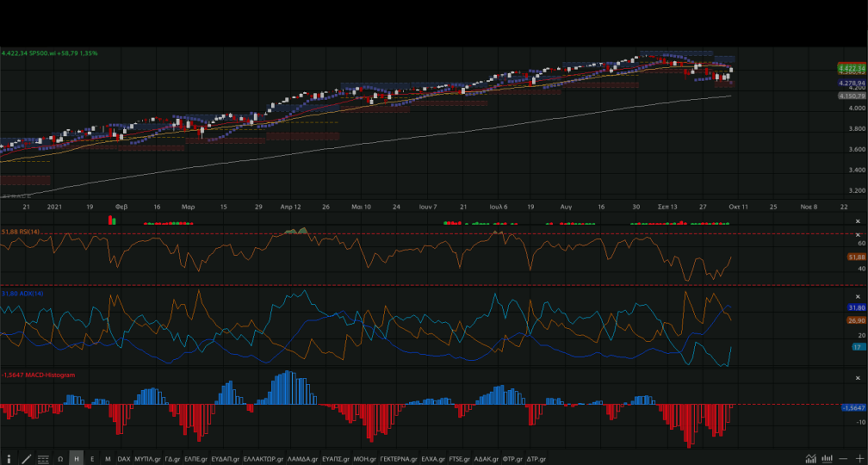Open the FTSE.gr symbol tab
Viewport: 868px width, 465px height.
[460, 459]
